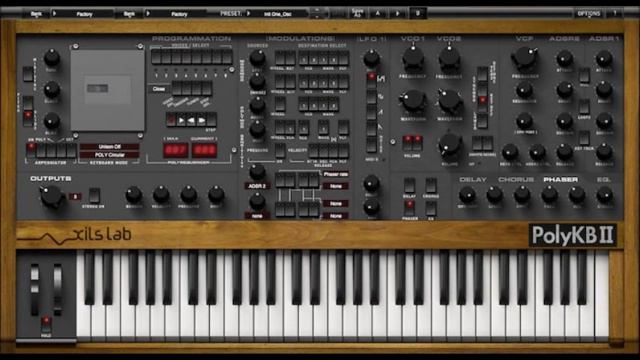Click the xils lab logo

click(74, 236)
